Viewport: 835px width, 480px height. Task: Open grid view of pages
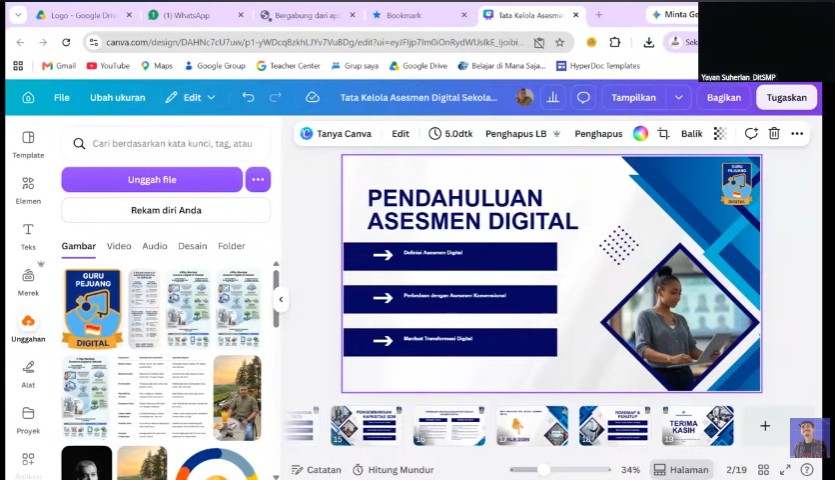coord(763,470)
